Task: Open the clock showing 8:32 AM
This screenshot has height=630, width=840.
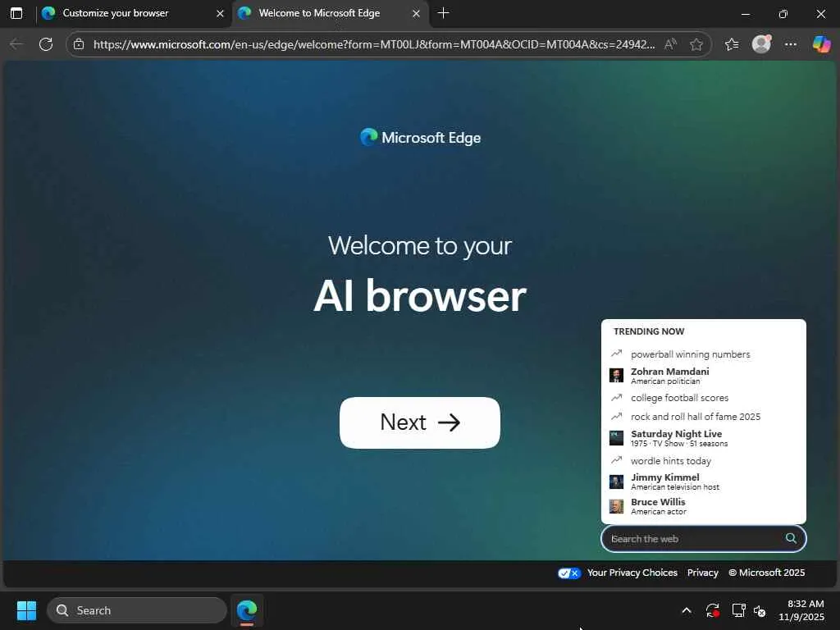Action: (x=801, y=610)
